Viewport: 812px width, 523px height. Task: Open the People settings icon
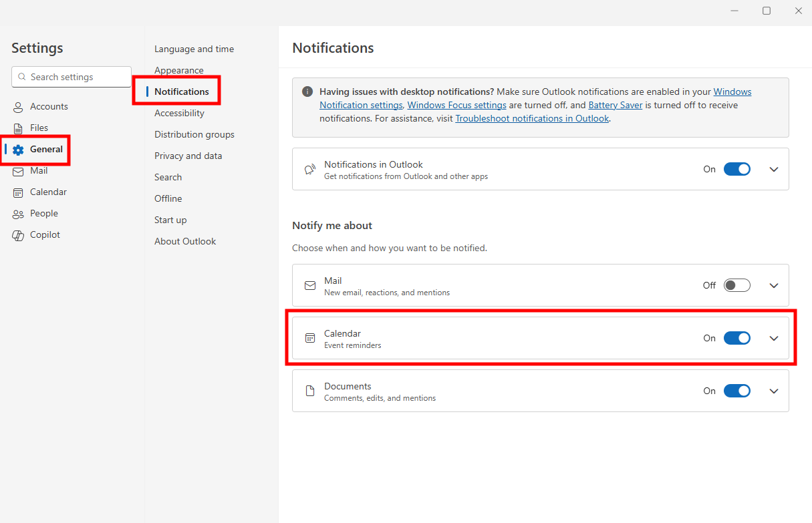tap(17, 213)
